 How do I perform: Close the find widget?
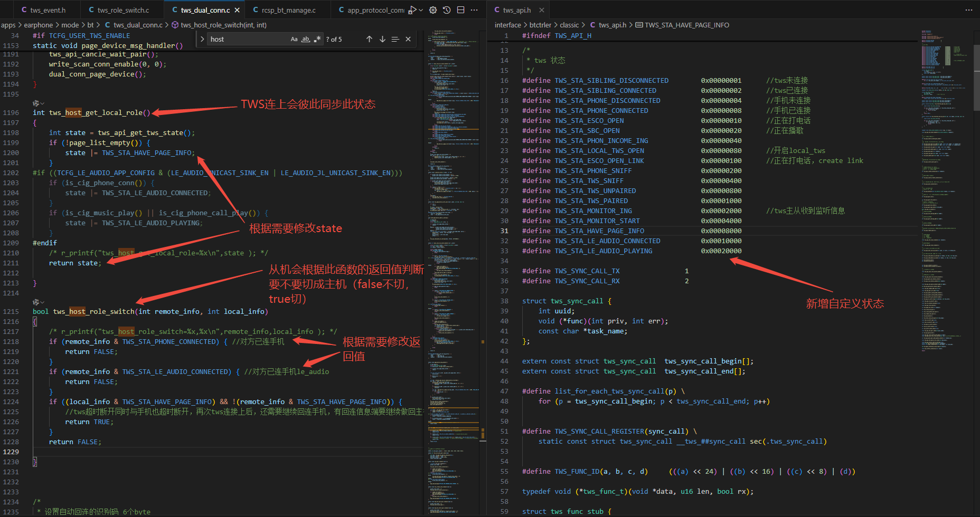coord(408,39)
